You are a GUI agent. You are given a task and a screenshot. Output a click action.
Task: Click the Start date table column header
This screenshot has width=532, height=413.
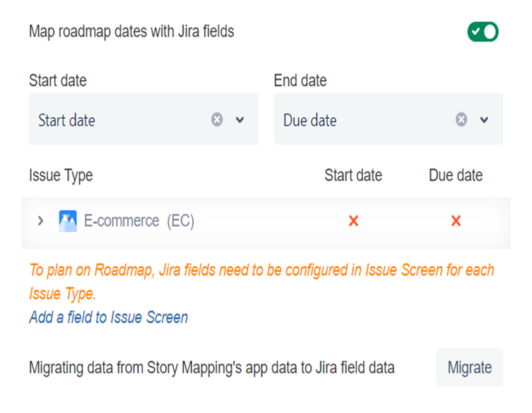(353, 175)
